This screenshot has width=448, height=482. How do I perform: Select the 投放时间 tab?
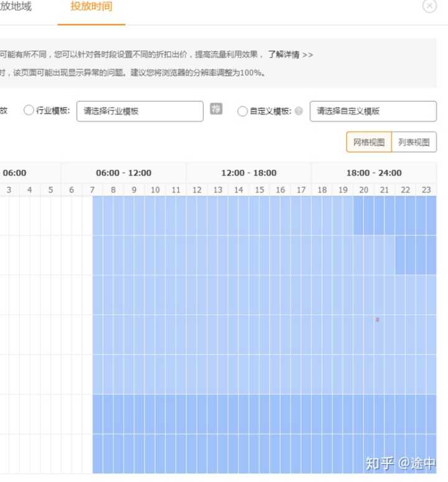pos(91,7)
